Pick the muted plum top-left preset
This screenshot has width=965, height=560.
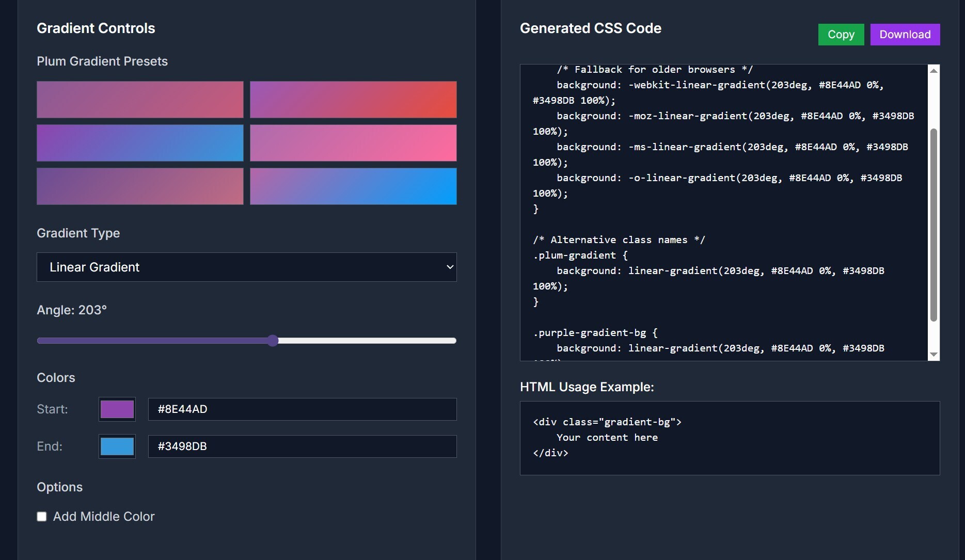(x=140, y=100)
